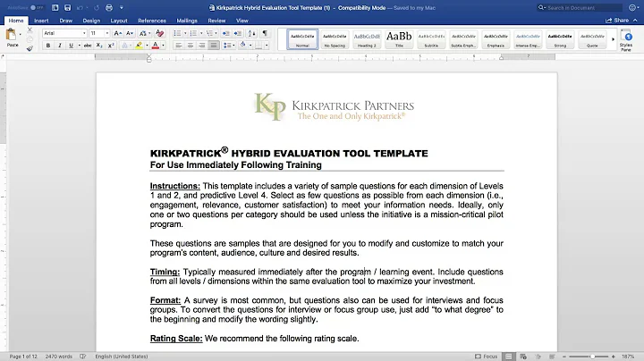Screen dimensions: 644x361
Task: Click the Redo arrow icon
Action: [x=97, y=8]
